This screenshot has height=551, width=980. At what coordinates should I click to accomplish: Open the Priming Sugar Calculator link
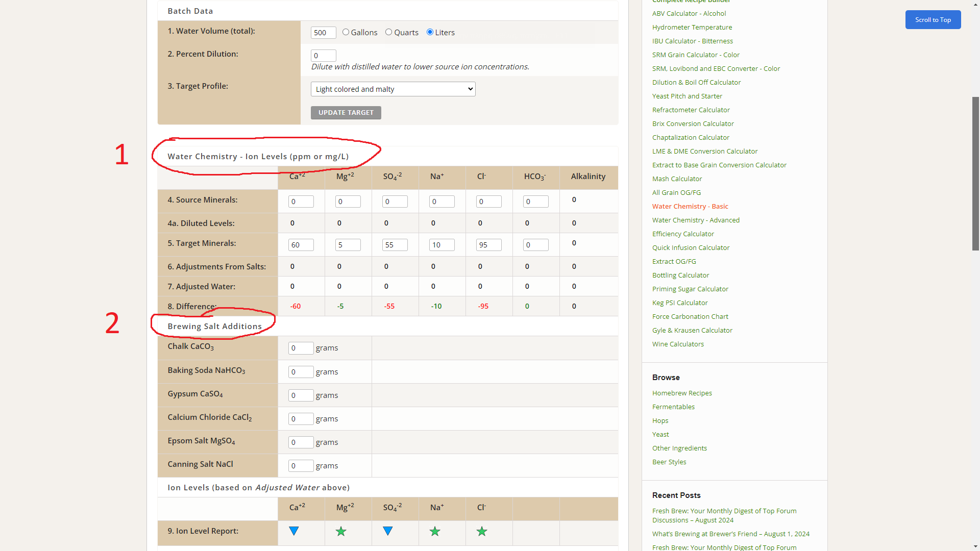(x=690, y=289)
